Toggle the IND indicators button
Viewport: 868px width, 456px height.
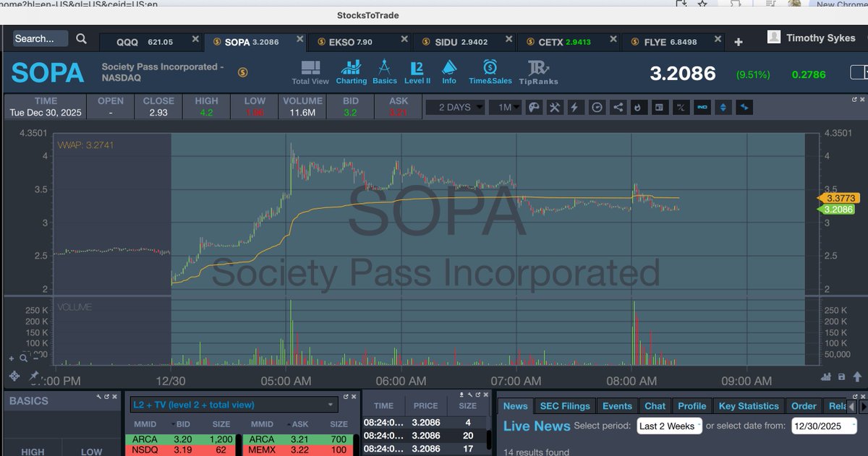coord(702,107)
